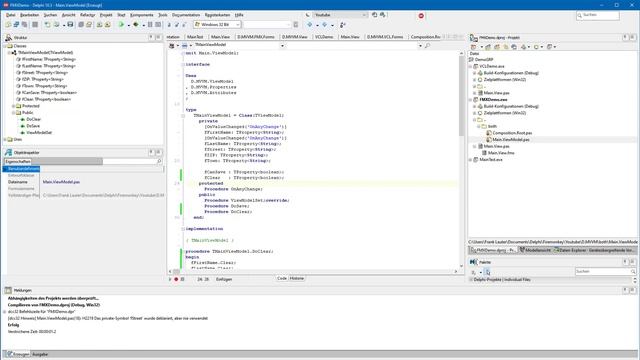Select DoSave method in Struktur tree
Image resolution: width=640 pixels, height=360 pixels.
coord(33,126)
